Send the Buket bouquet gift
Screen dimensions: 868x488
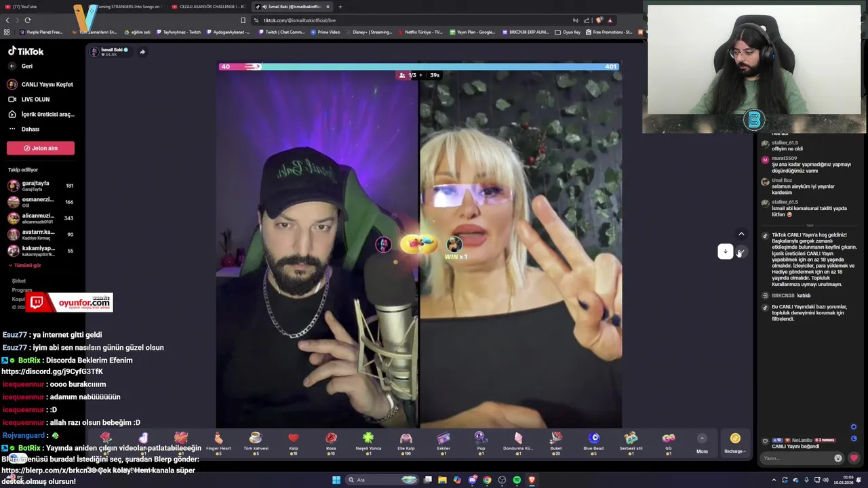coord(556,443)
